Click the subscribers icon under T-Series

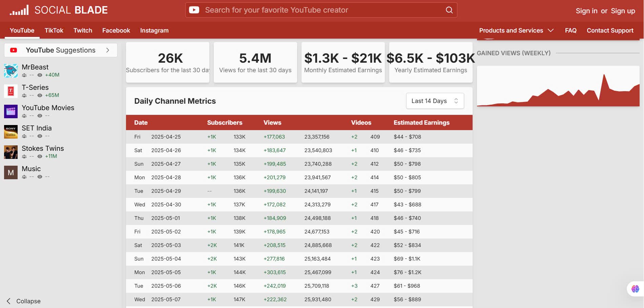click(24, 95)
